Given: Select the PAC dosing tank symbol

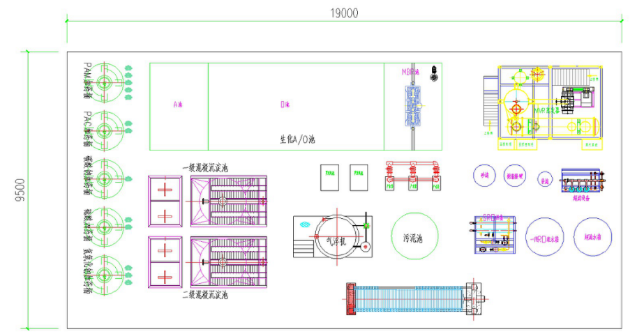Looking at the screenshot, I should tap(104, 130).
